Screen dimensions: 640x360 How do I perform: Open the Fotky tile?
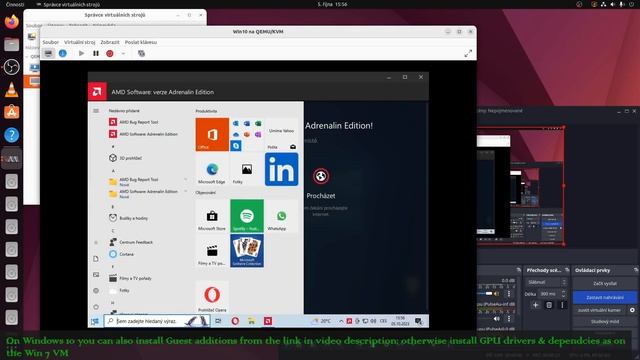pos(247,170)
